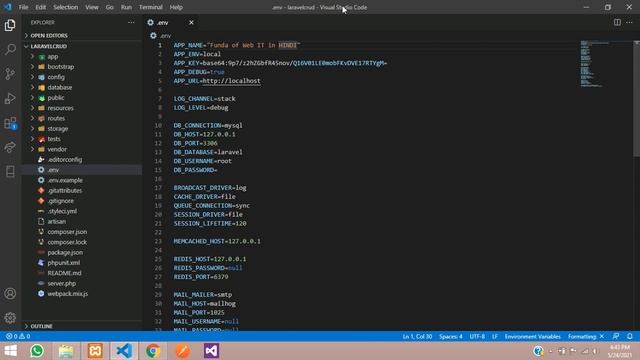
Task: Open the Source Control view
Action: (10, 74)
